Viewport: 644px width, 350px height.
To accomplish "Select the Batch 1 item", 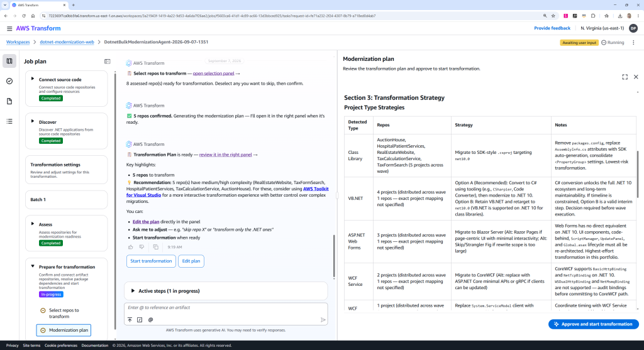I will coord(66,199).
